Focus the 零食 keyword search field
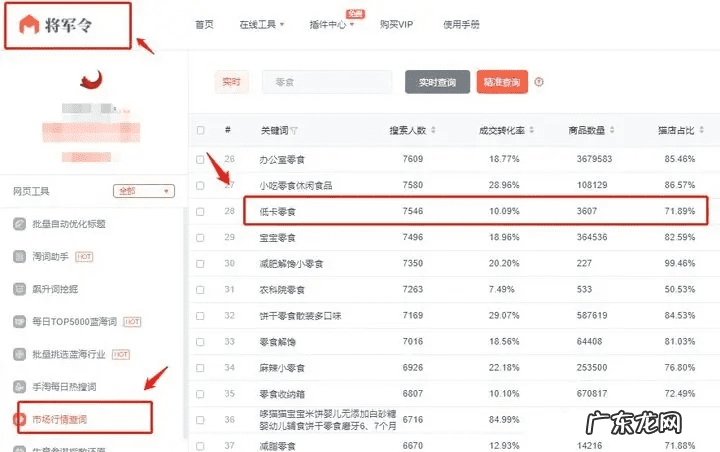The width and height of the screenshot is (720, 452). [x=327, y=82]
